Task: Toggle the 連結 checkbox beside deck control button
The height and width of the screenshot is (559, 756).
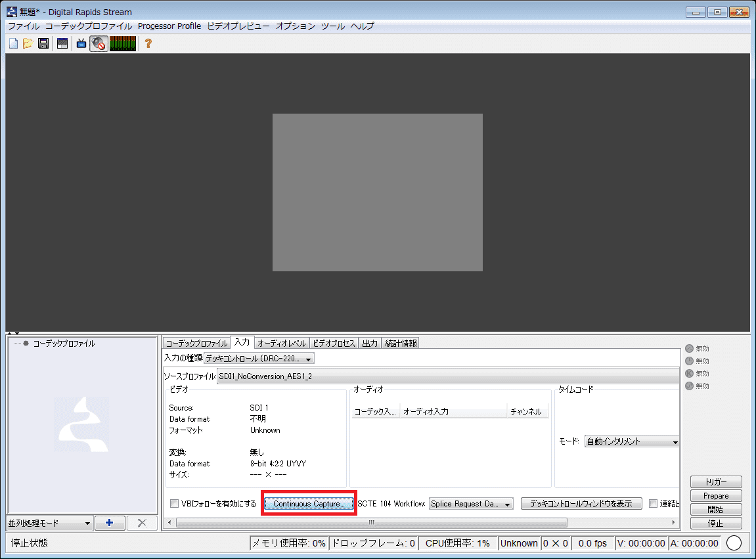Action: [654, 504]
